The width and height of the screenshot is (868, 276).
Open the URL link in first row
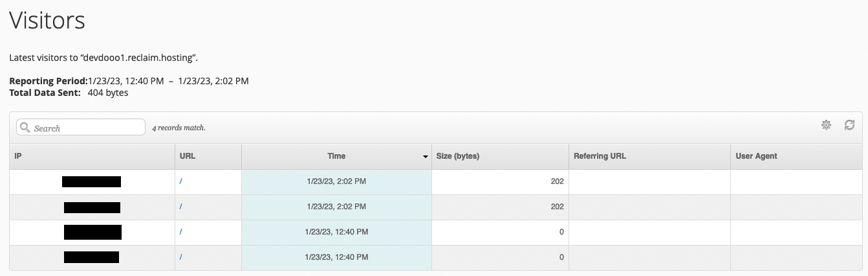coord(181,181)
